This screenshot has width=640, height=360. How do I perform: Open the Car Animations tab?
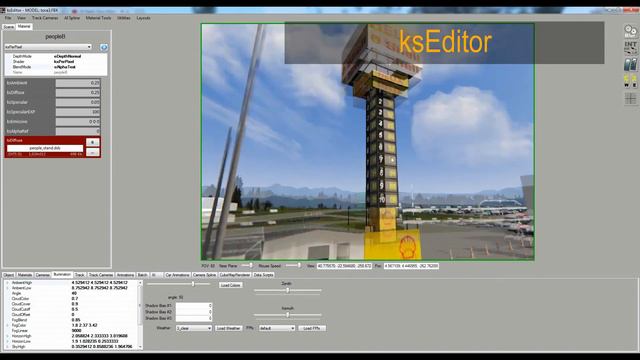[177, 275]
